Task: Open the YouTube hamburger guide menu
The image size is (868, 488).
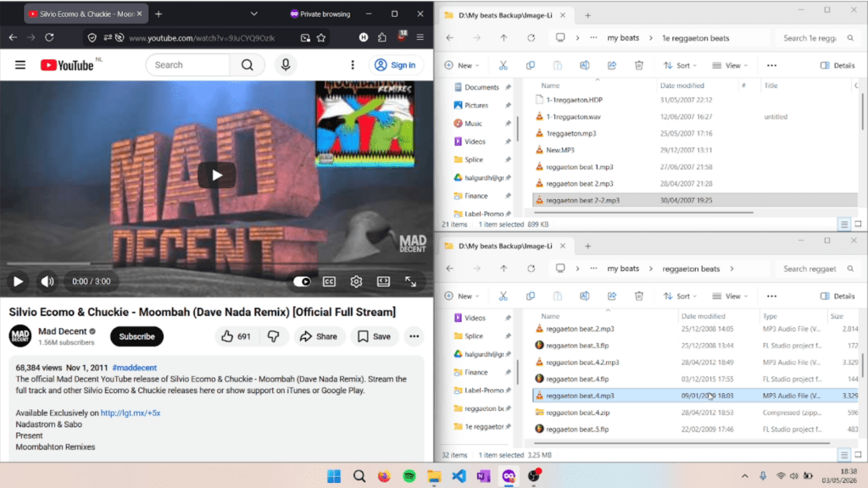Action: [x=20, y=64]
